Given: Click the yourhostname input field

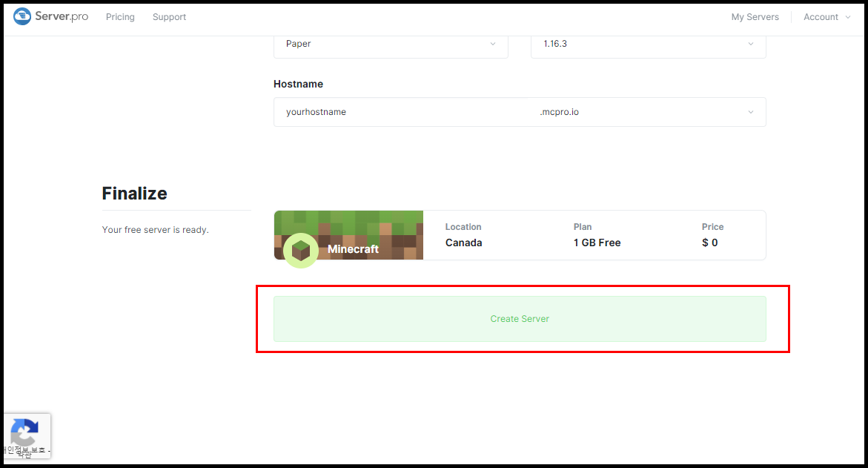Looking at the screenshot, I should click(401, 112).
